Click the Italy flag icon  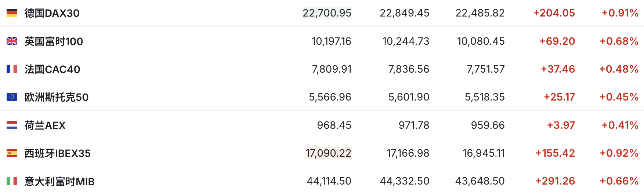point(12,181)
